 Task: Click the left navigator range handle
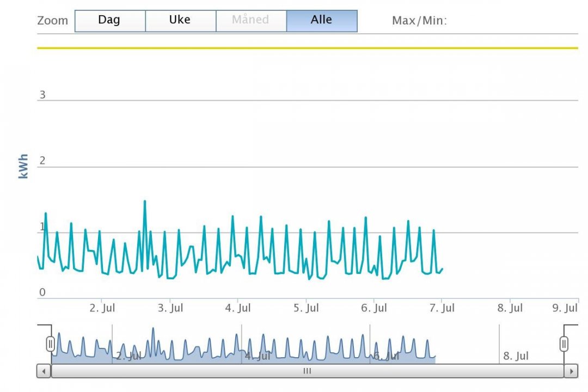(51, 344)
